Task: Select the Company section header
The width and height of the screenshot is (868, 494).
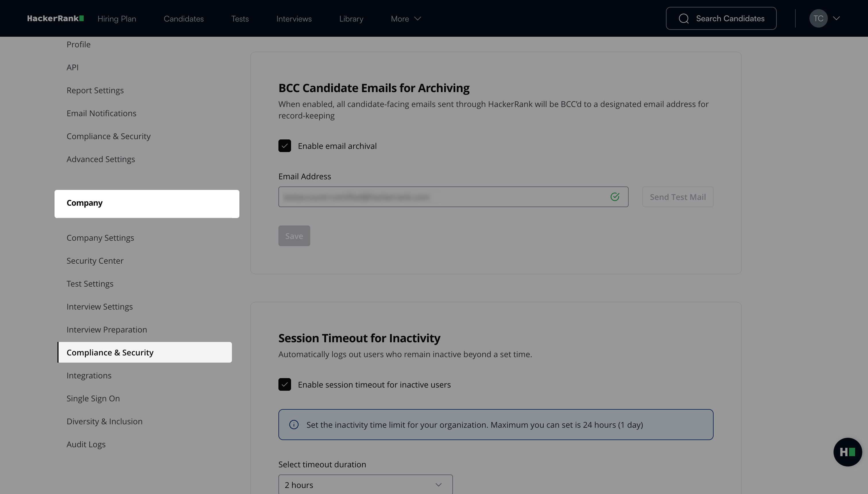Action: click(x=147, y=204)
